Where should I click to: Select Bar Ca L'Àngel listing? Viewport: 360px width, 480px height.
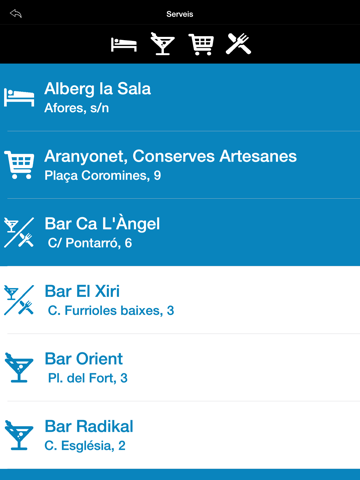pyautogui.click(x=180, y=232)
